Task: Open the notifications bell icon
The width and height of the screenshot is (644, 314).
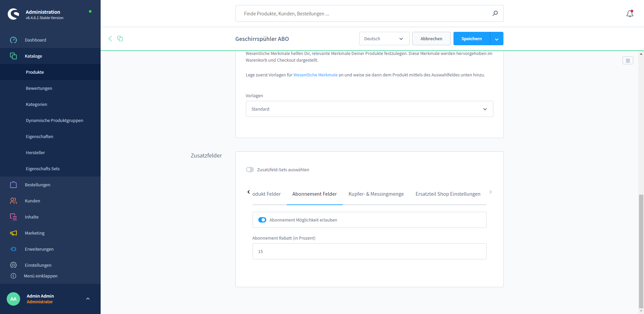Action: click(x=630, y=14)
